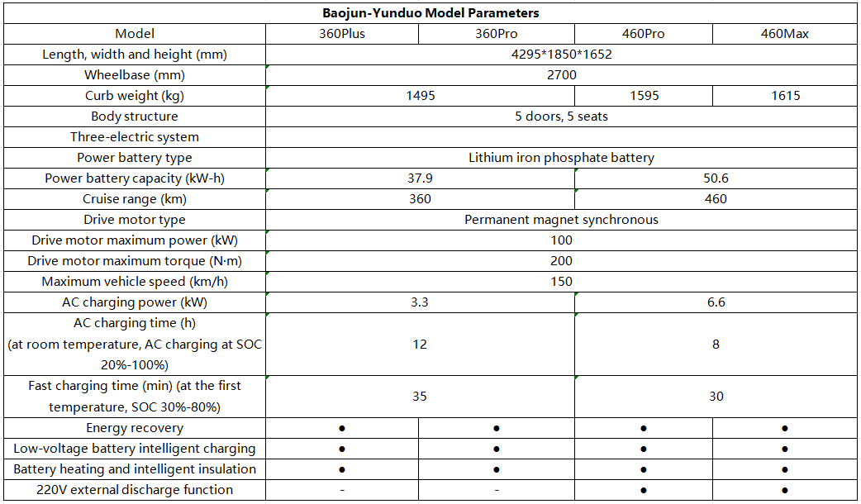The image size is (861, 504).
Task: Select the '5 doors, 5 seats' cell
Action: click(561, 116)
